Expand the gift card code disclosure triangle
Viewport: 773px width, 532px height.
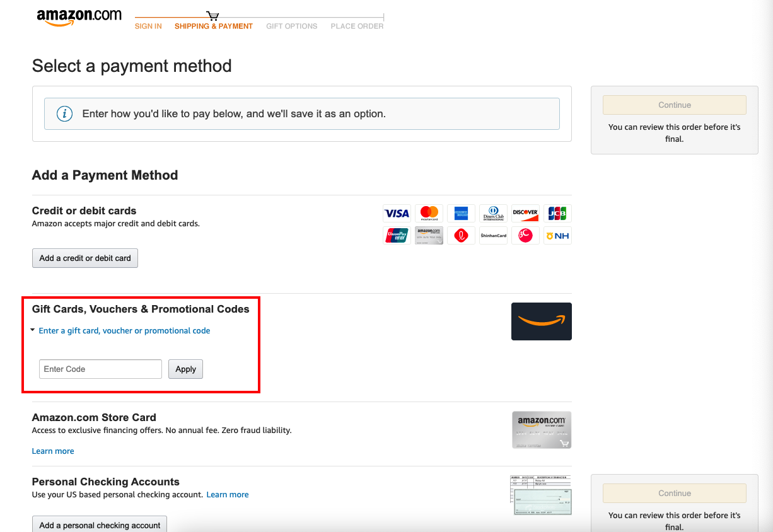click(x=33, y=329)
